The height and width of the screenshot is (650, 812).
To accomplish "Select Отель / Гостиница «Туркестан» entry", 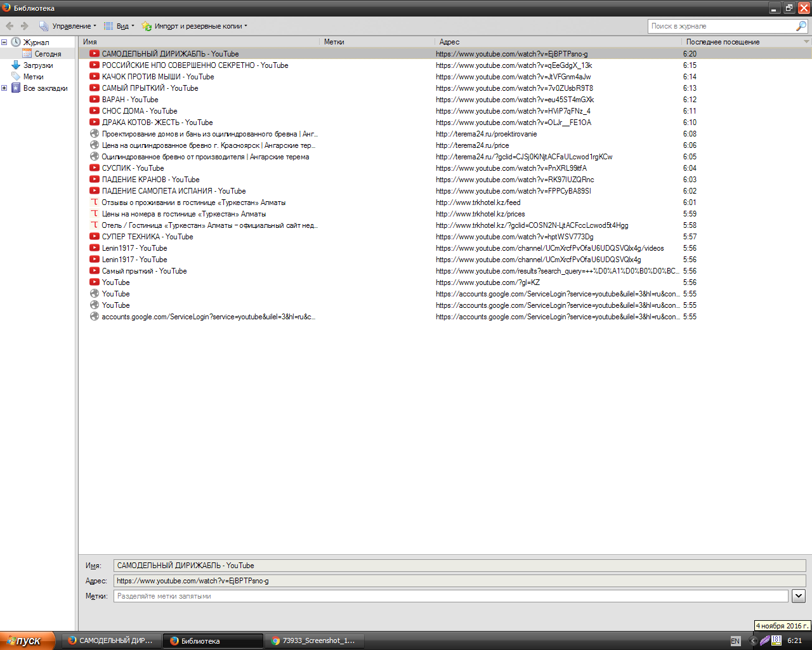I will click(445, 225).
